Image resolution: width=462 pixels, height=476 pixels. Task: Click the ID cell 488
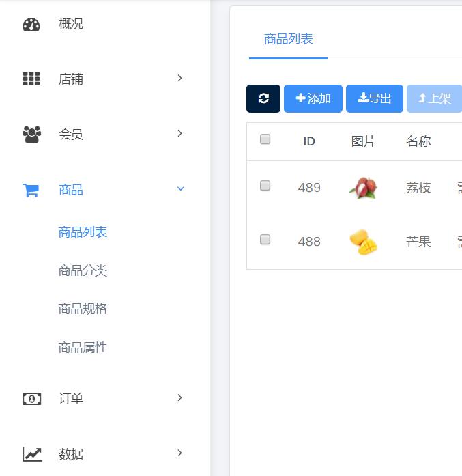point(309,242)
